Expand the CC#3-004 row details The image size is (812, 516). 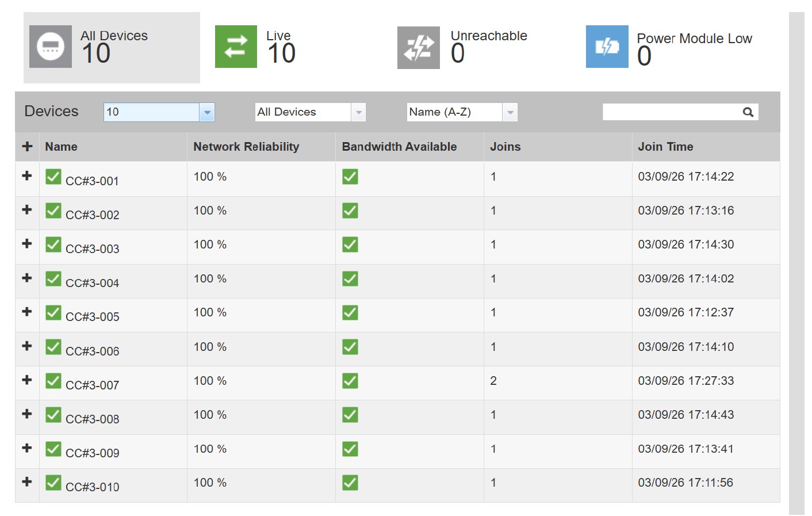[x=27, y=278]
